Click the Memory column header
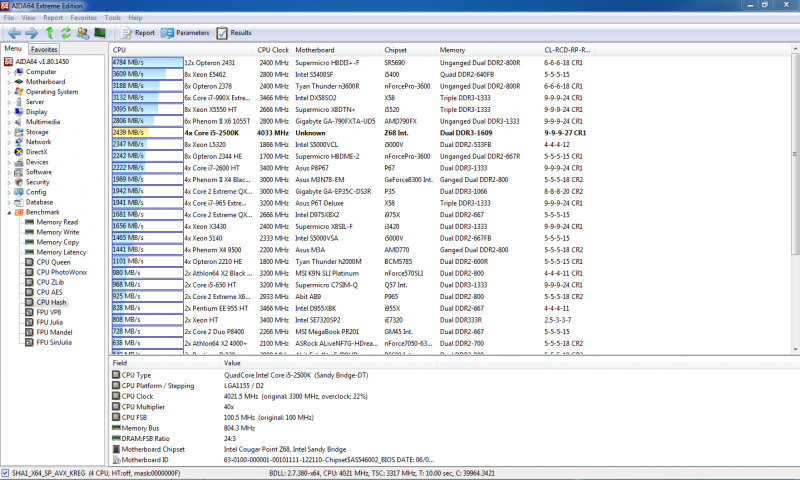Screen dimensions: 800x480 tap(489, 50)
